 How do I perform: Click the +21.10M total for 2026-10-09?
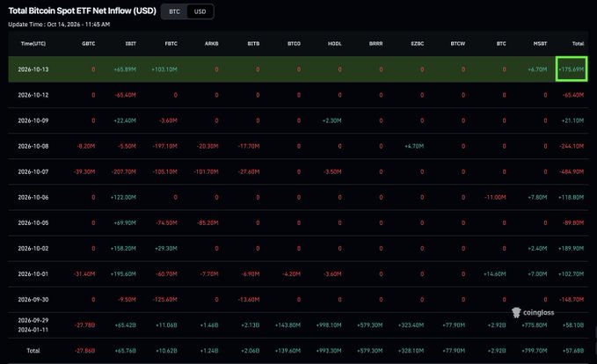572,120
